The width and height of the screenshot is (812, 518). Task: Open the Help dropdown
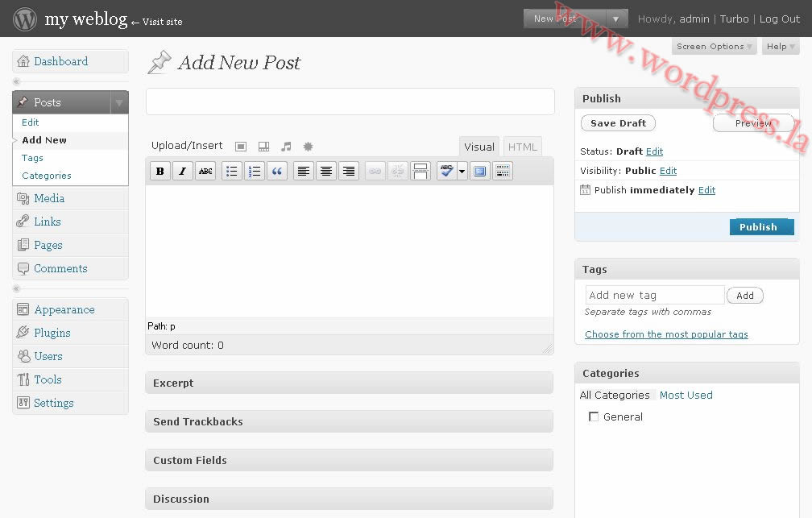click(781, 47)
